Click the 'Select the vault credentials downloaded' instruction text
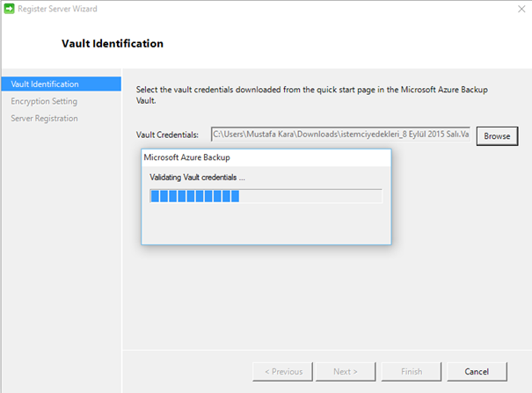The height and width of the screenshot is (393, 532). (312, 95)
